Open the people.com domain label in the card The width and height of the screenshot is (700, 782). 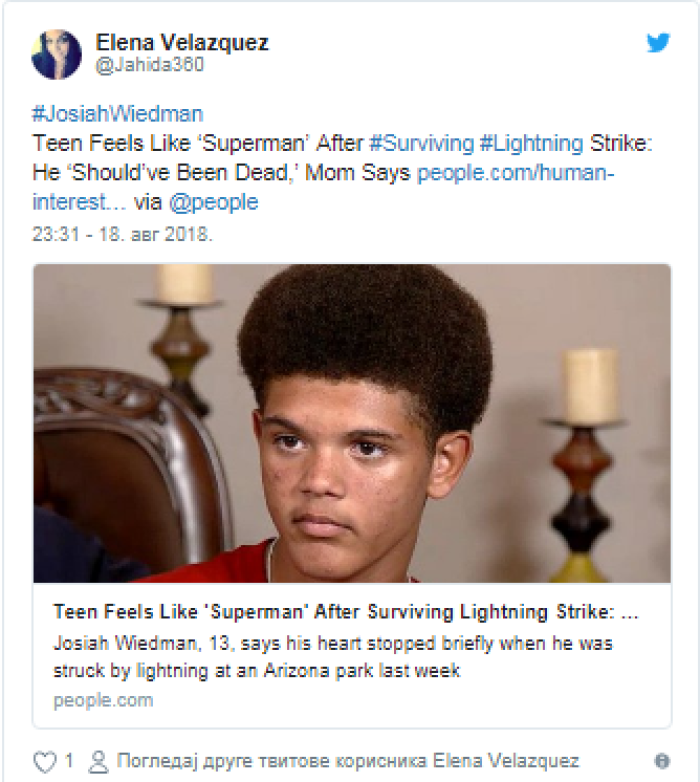pyautogui.click(x=103, y=700)
